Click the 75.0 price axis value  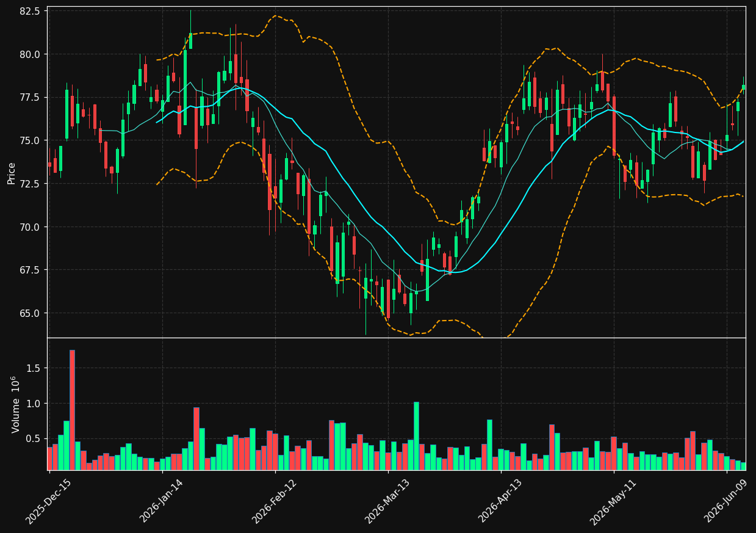point(31,140)
